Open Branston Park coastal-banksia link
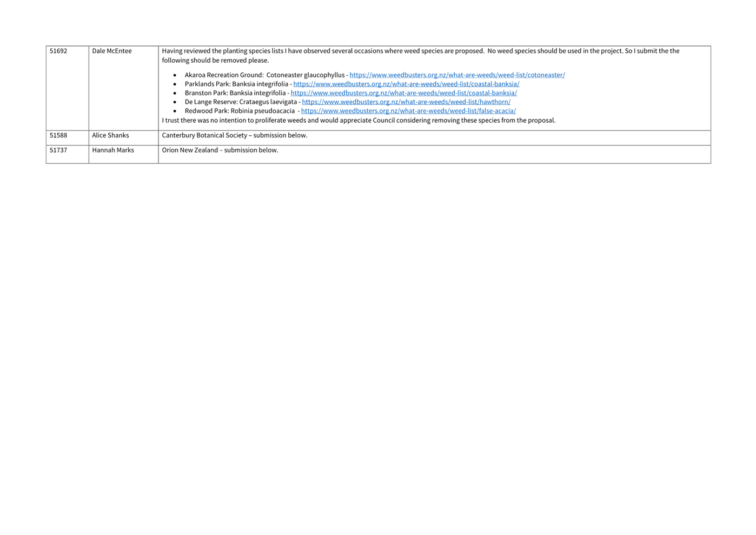756x535 pixels. tap(404, 93)
